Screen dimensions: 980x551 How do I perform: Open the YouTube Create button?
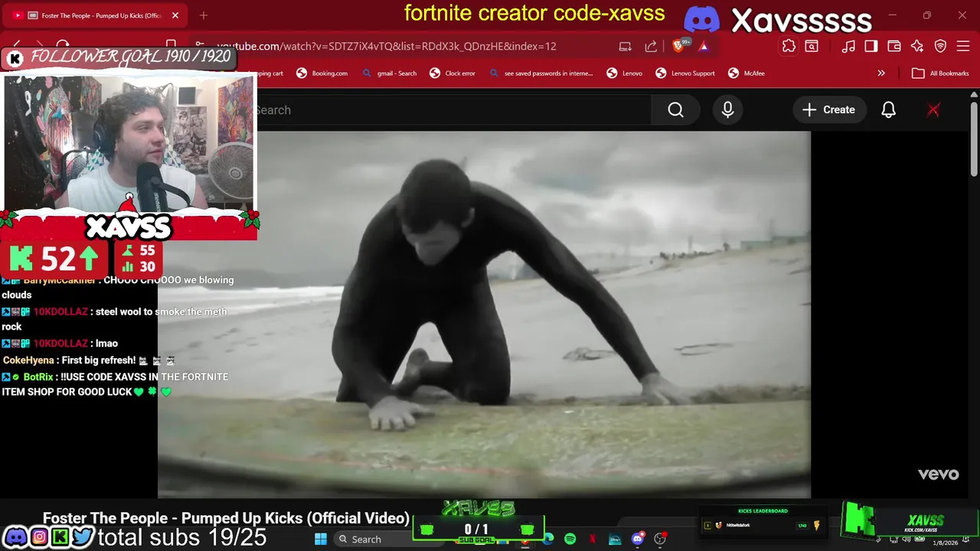(x=828, y=110)
